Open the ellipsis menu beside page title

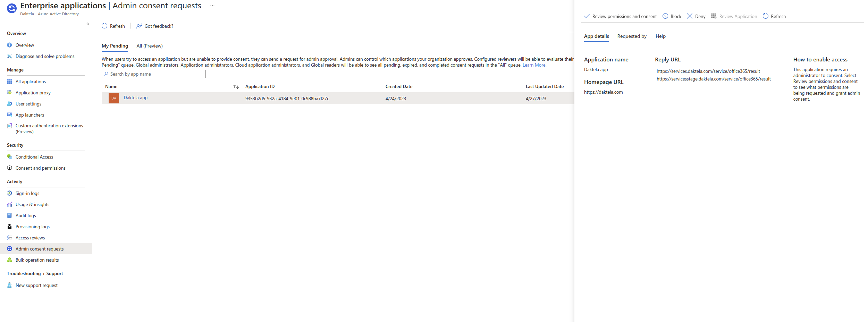(x=212, y=6)
